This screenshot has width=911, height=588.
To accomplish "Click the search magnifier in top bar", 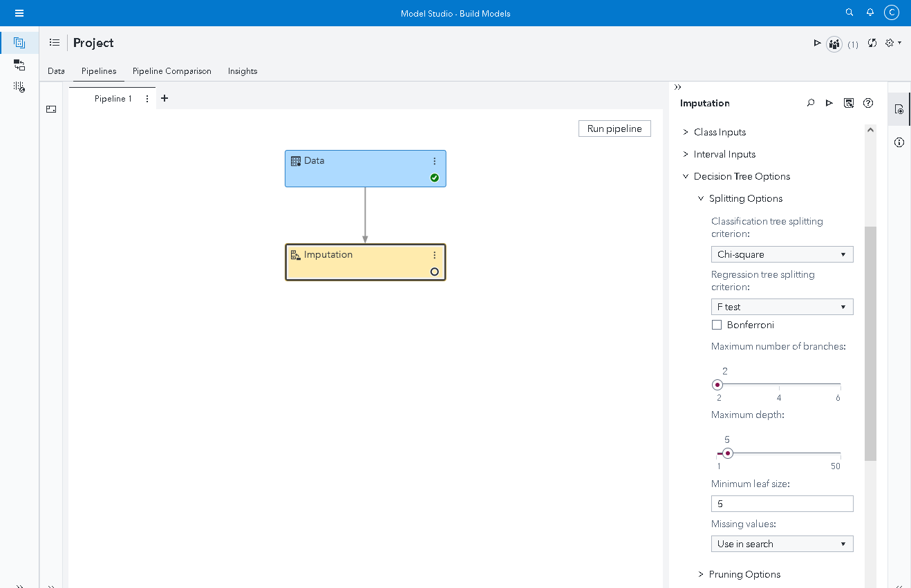I will [849, 12].
